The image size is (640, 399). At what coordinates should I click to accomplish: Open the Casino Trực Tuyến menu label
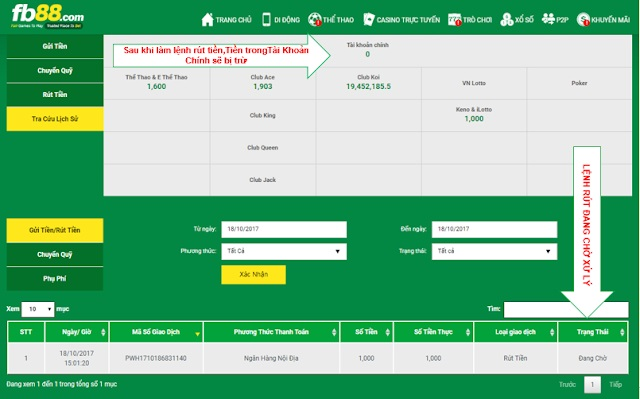(408, 20)
